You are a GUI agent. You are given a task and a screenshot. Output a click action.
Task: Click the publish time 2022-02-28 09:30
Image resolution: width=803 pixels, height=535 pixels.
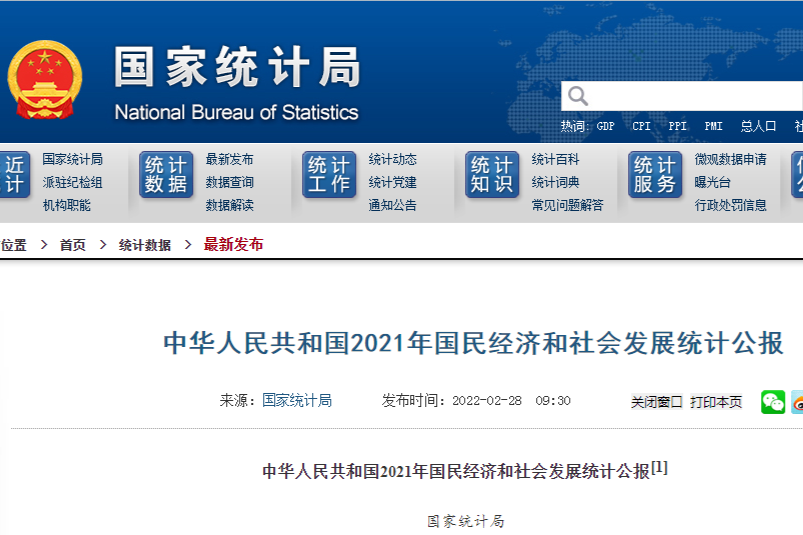tap(511, 401)
